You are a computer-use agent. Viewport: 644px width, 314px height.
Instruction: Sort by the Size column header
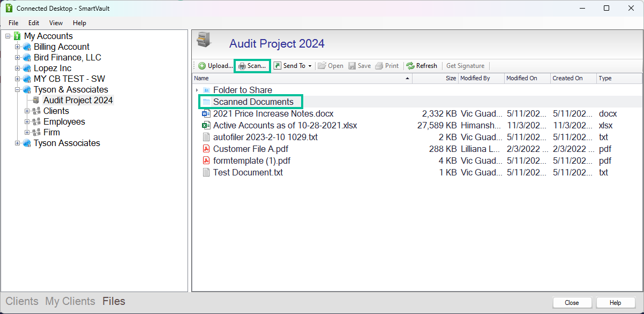435,78
